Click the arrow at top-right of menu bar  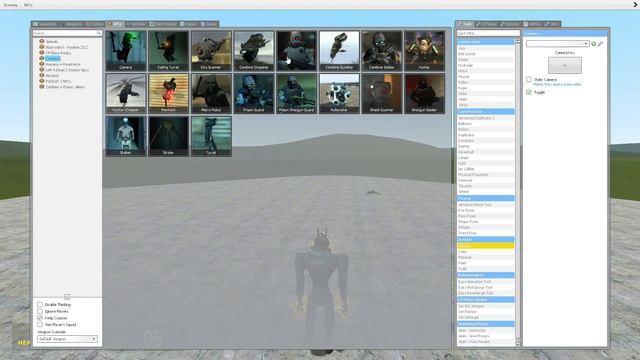636,5
